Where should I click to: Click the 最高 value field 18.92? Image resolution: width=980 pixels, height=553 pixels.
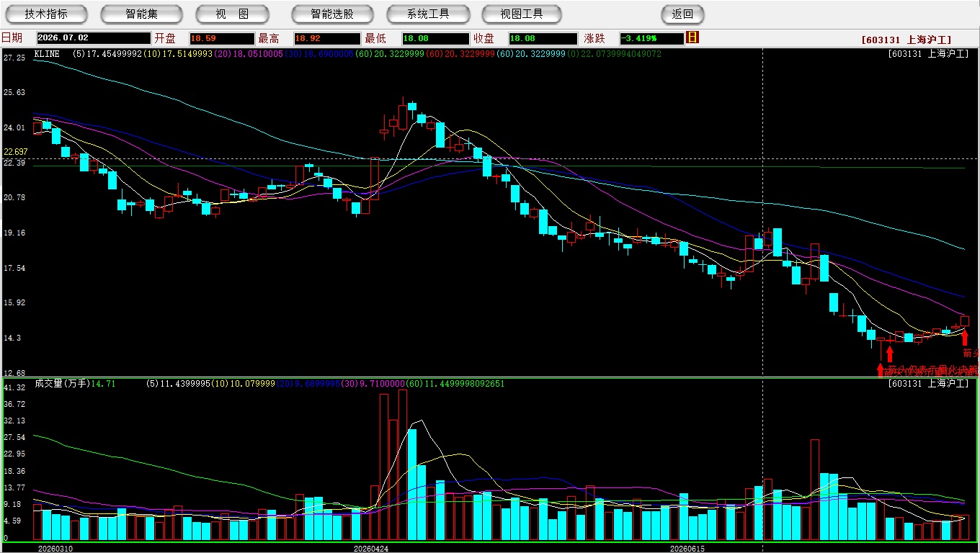coord(327,38)
